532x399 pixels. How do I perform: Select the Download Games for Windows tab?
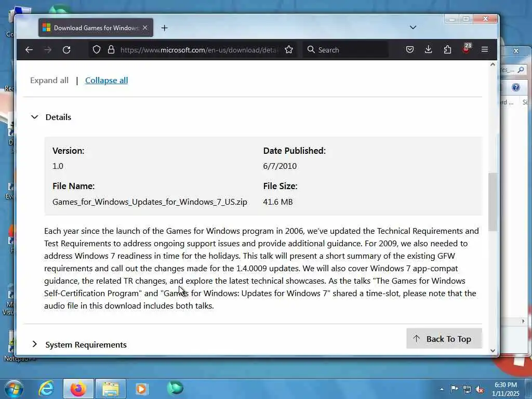coord(96,28)
